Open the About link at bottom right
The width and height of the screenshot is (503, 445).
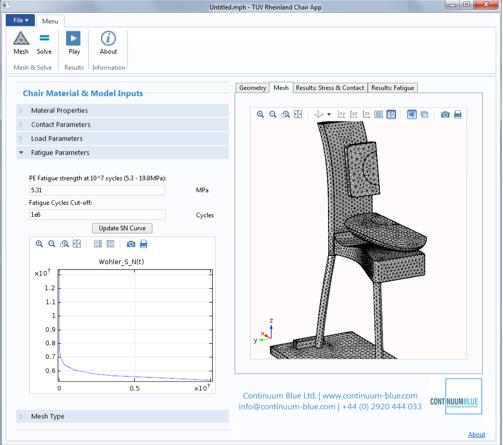476,435
